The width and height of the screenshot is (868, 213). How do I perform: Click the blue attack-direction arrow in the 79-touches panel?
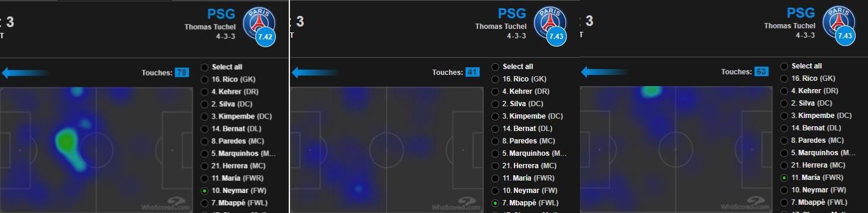pyautogui.click(x=25, y=73)
